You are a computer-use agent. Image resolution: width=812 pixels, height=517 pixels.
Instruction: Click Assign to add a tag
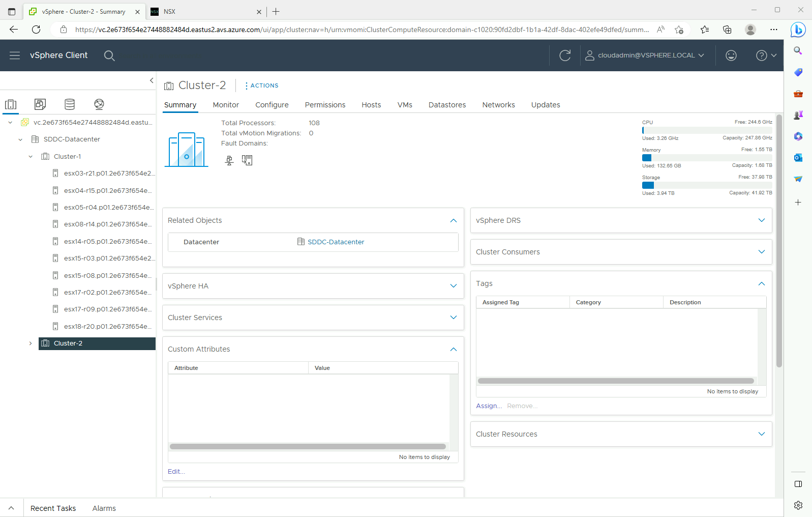[x=488, y=406]
